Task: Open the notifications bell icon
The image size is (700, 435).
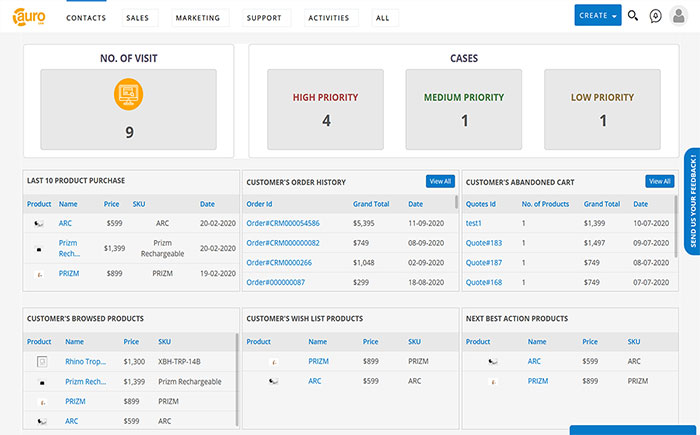Action: click(x=655, y=16)
